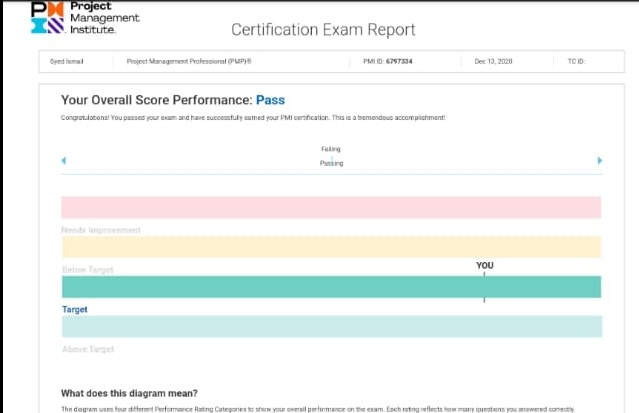The image size is (639, 413).
Task: Click the 'Congratulations! You passed your exam' sentence
Action: (253, 118)
